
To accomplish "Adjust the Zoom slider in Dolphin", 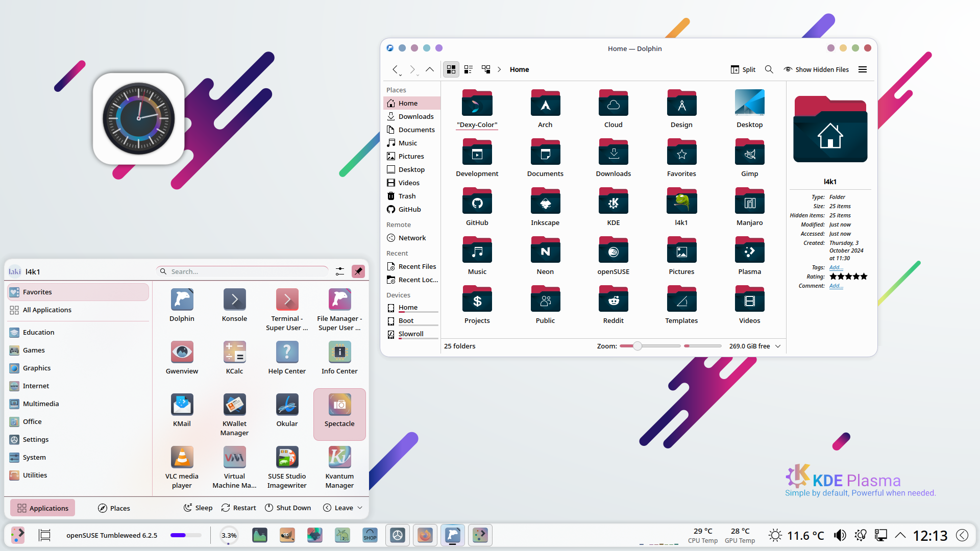I will [x=650, y=346].
